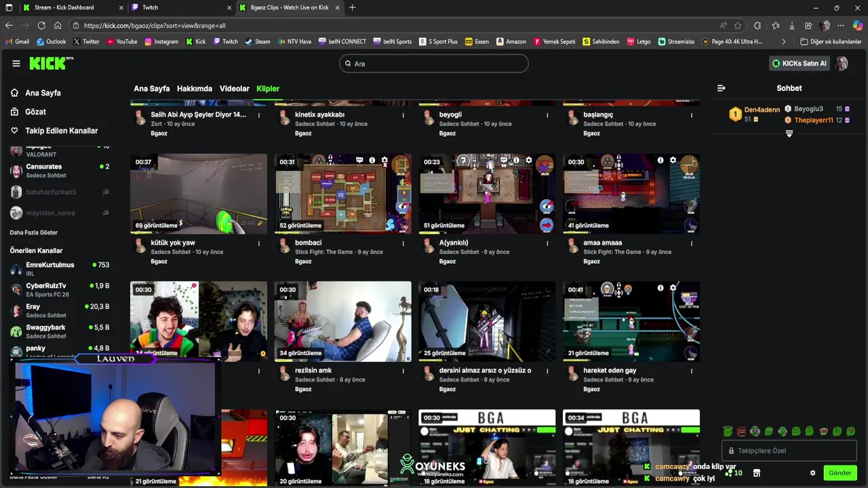868x488 pixels.
Task: Switch to the Hakkımda tab
Action: click(195, 89)
